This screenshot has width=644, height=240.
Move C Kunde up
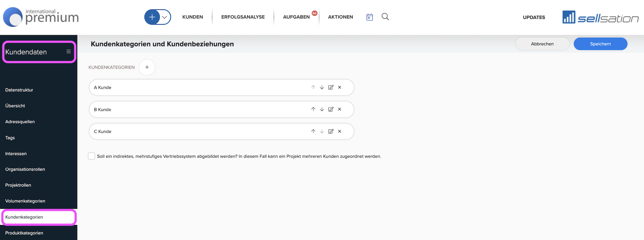pos(313,131)
